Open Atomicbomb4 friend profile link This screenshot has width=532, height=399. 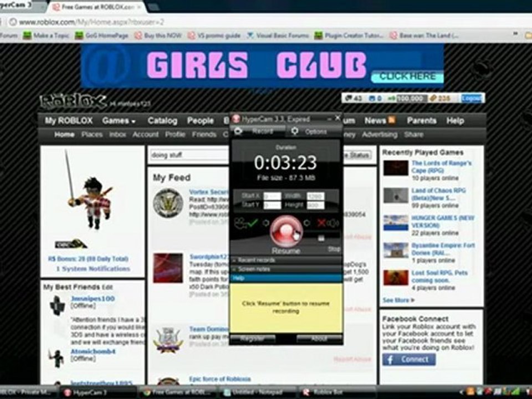93,351
